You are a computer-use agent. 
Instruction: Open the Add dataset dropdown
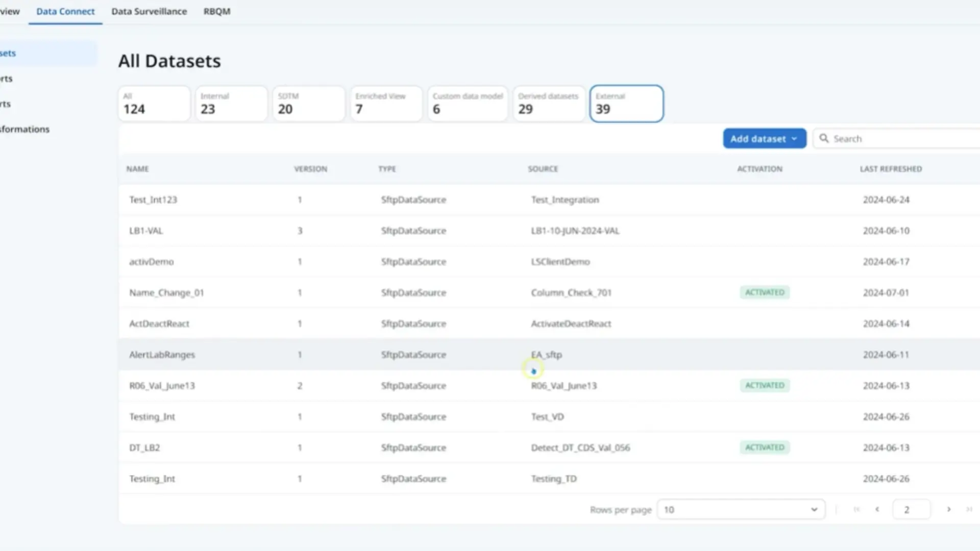pos(764,139)
